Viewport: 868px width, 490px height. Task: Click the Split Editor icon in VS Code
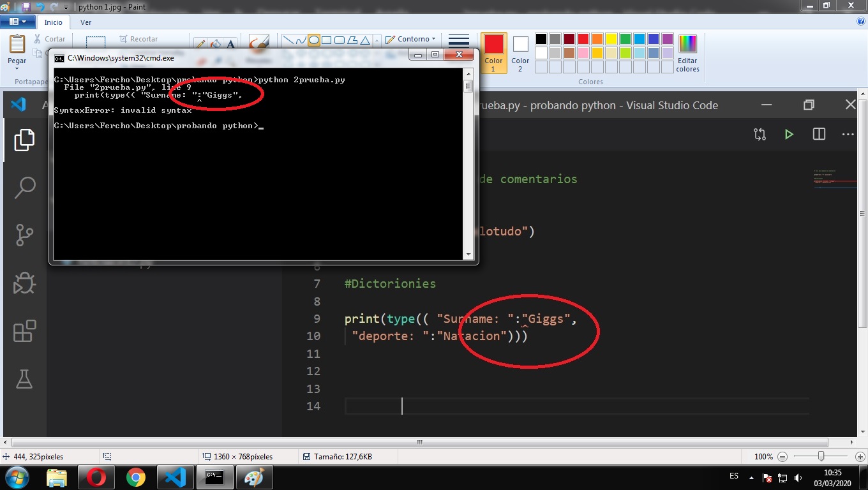coord(819,134)
